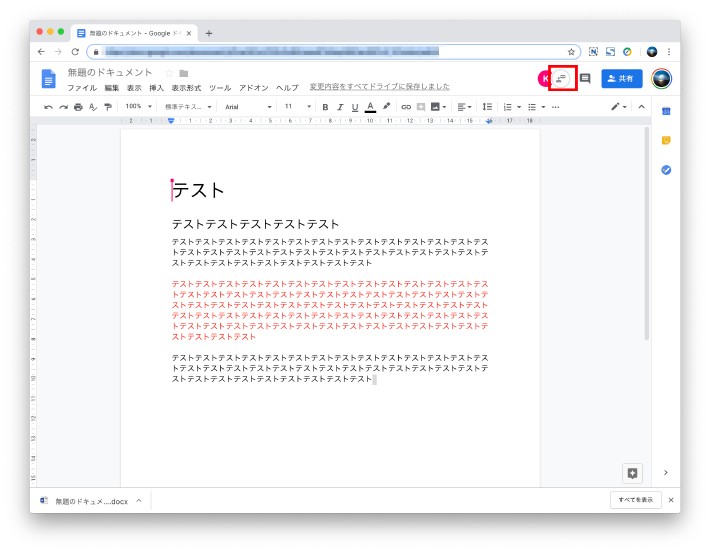The width and height of the screenshot is (710, 552).
Task: Open the 編集 menu
Action: point(111,88)
